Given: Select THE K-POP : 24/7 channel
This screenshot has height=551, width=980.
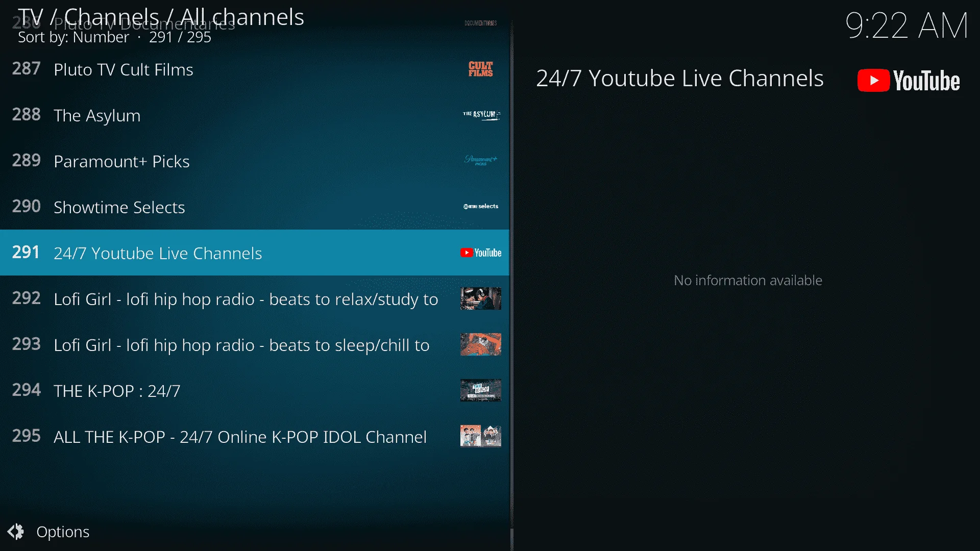Looking at the screenshot, I should click(255, 390).
